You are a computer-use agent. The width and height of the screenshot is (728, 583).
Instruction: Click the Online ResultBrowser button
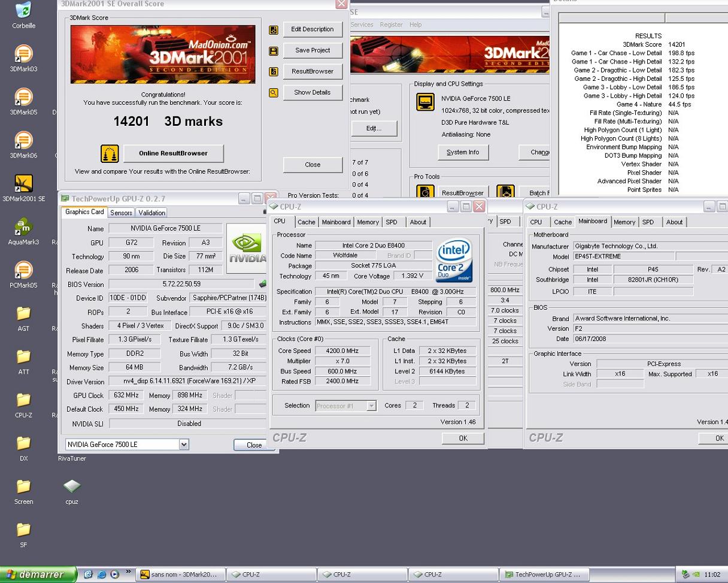(x=174, y=153)
